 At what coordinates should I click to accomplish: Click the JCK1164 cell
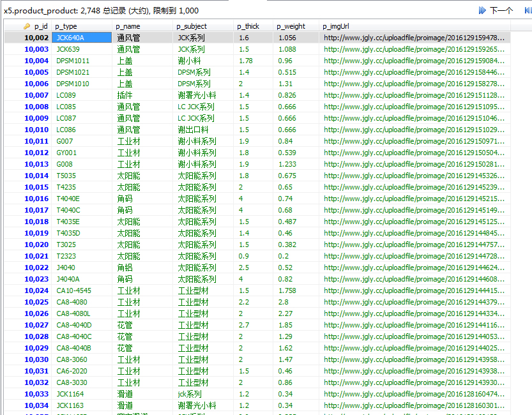point(82,395)
